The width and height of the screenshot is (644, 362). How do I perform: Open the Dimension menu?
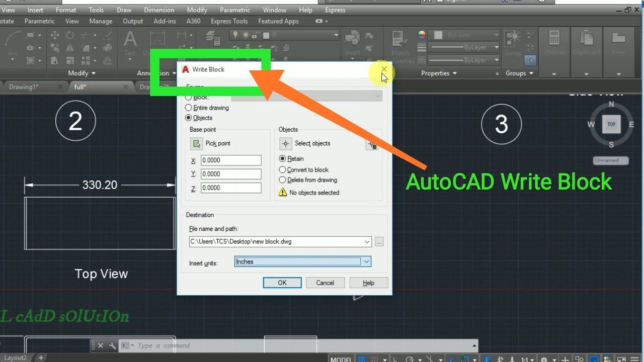[159, 10]
